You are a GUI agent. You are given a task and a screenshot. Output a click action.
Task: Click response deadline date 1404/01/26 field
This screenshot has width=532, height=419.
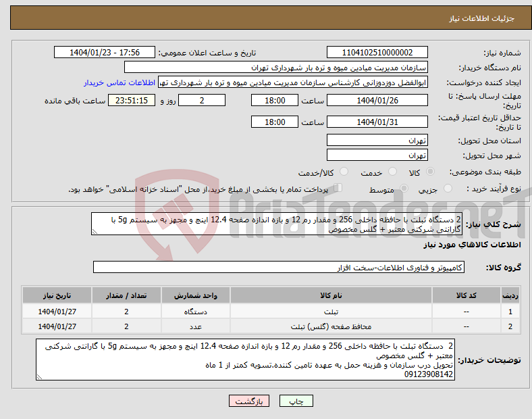(x=377, y=101)
